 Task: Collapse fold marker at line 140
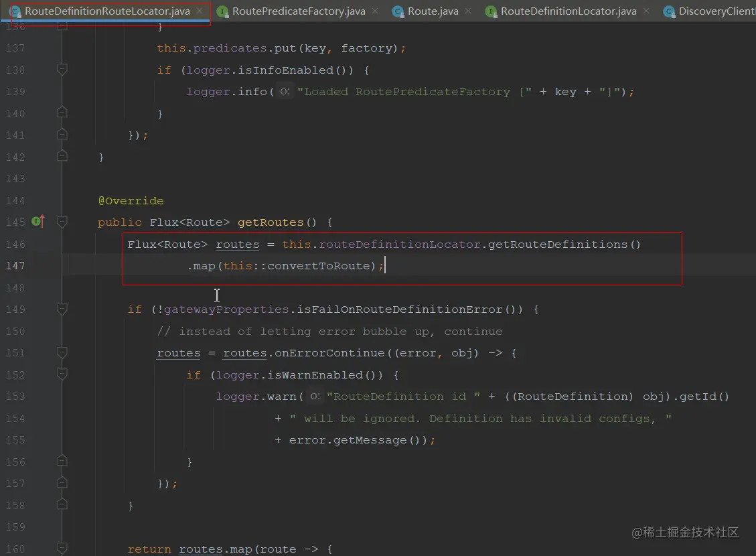click(62, 113)
